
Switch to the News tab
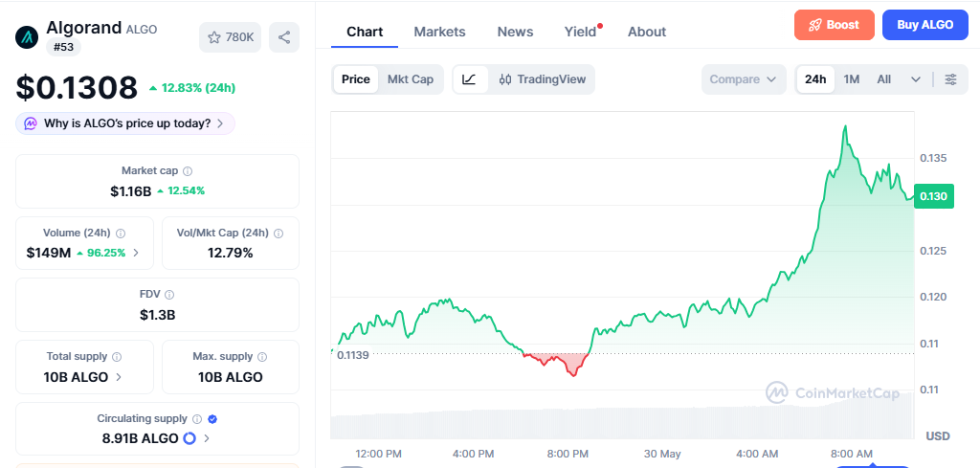[x=515, y=32]
